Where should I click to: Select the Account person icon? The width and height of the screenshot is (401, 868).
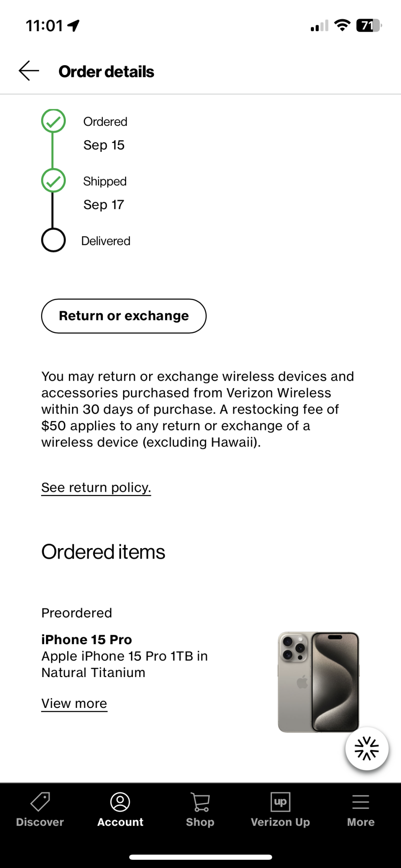coord(120,802)
